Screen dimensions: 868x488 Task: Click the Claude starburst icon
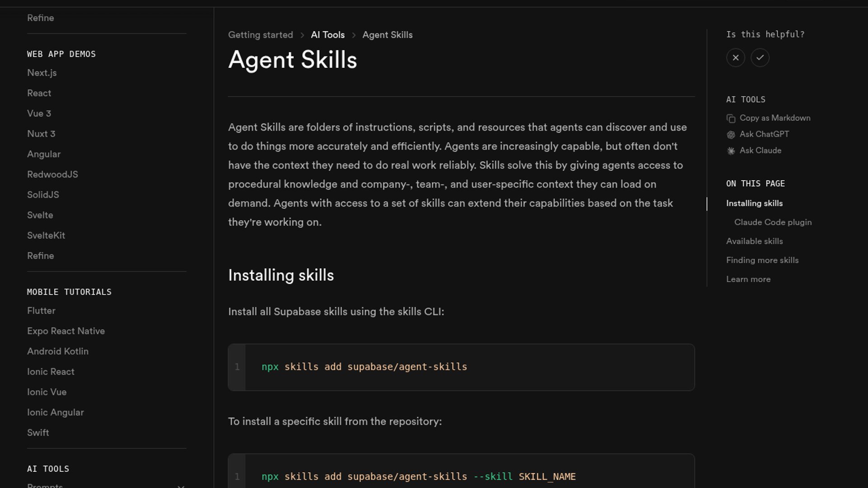pyautogui.click(x=731, y=151)
